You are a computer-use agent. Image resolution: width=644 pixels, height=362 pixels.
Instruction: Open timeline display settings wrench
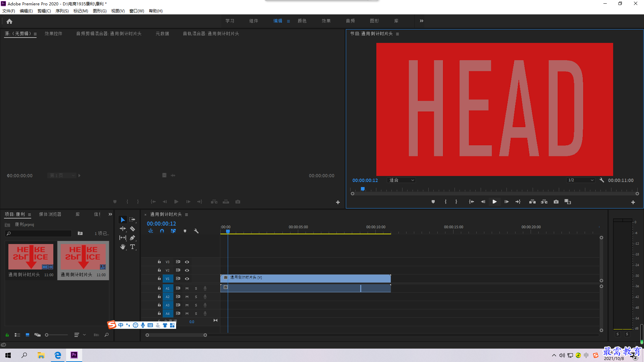tap(196, 231)
